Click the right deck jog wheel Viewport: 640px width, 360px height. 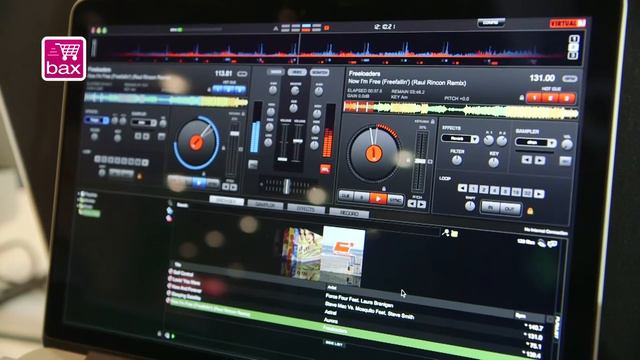(373, 153)
